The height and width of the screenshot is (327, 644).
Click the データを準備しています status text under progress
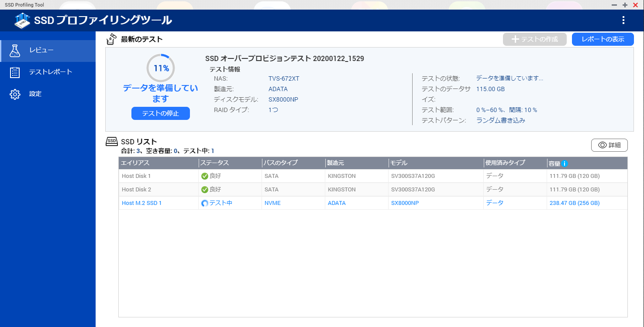(x=161, y=93)
